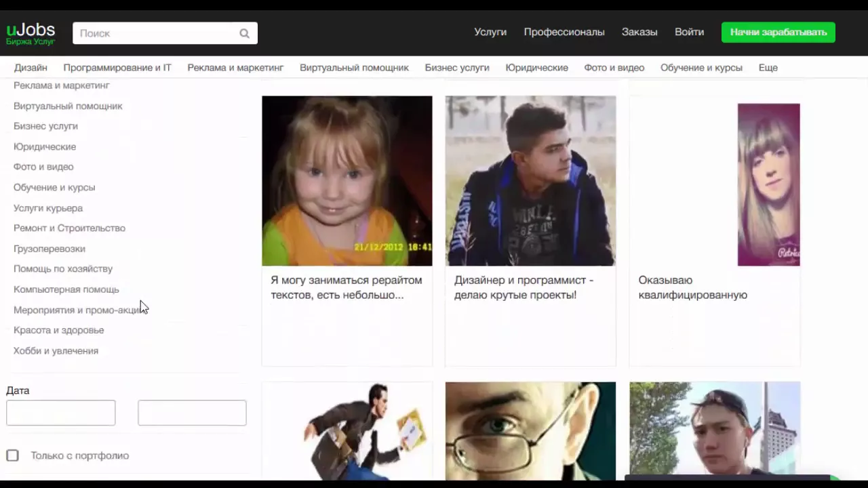Image resolution: width=868 pixels, height=488 pixels.
Task: Choose Бизнес услуги in the sidebar
Action: pyautogui.click(x=45, y=126)
